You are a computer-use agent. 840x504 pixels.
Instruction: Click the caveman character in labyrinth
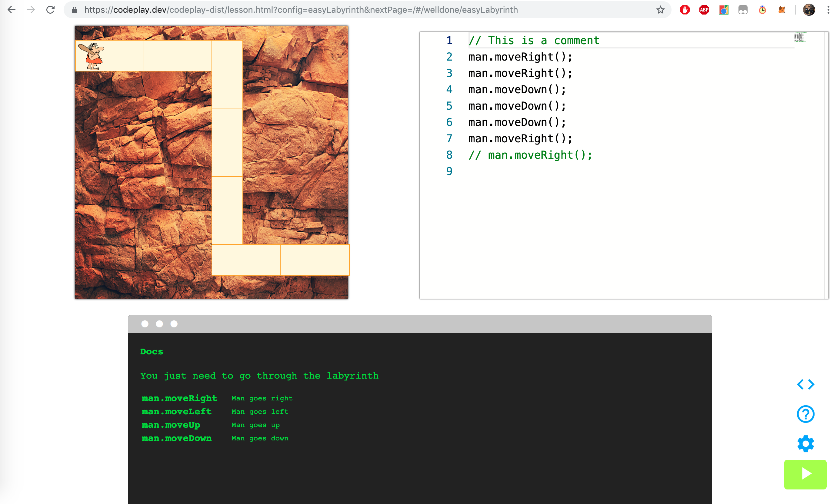point(94,56)
